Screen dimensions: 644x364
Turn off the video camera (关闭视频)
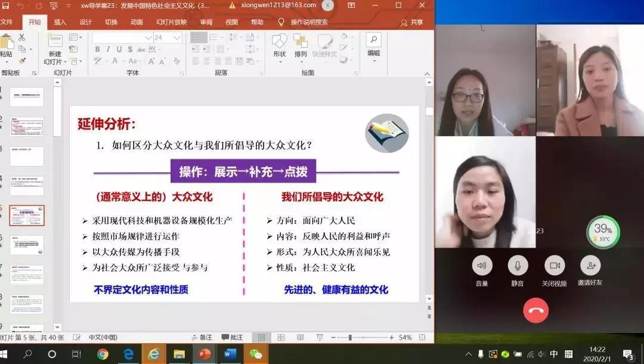click(555, 266)
